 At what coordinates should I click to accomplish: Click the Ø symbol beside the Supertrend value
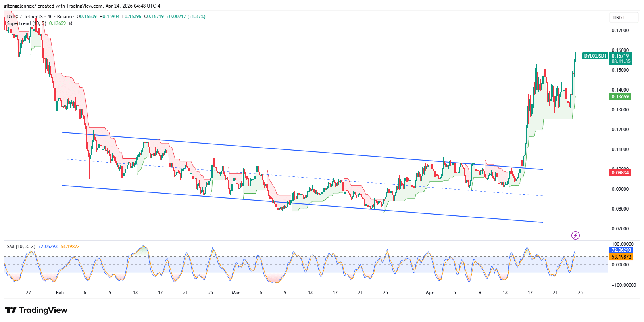71,23
